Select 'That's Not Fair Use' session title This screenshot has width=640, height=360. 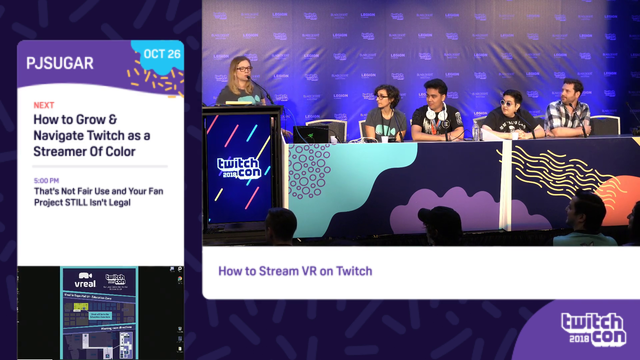[x=98, y=197]
